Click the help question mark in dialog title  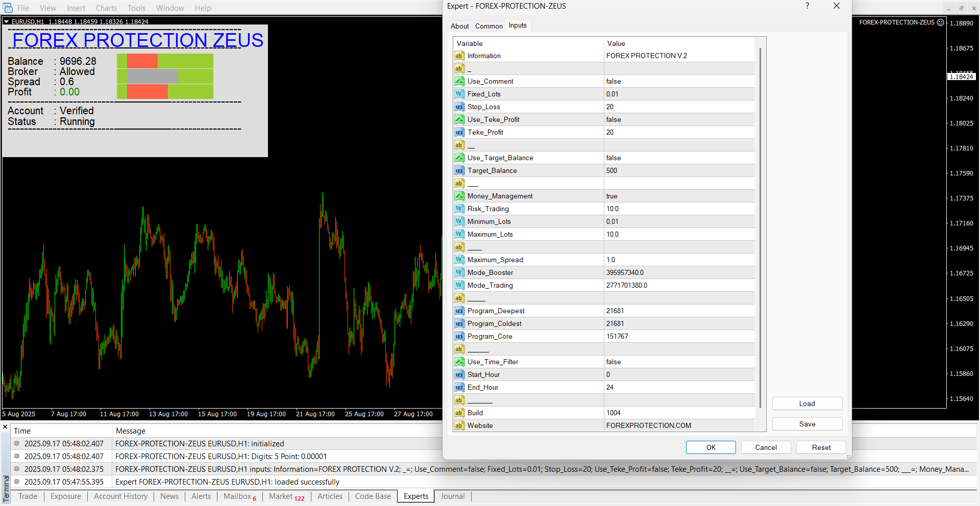807,6
